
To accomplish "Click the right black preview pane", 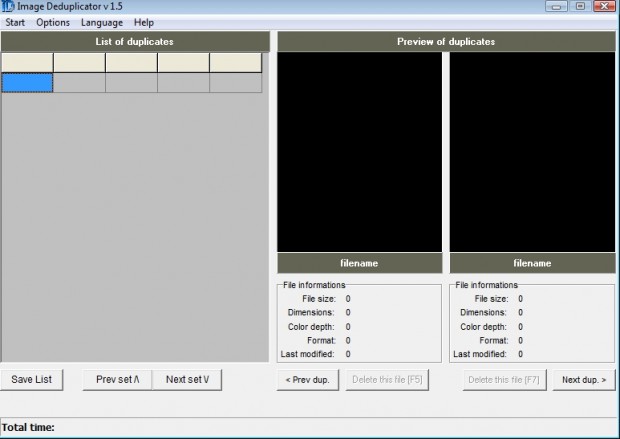I will 532,152.
